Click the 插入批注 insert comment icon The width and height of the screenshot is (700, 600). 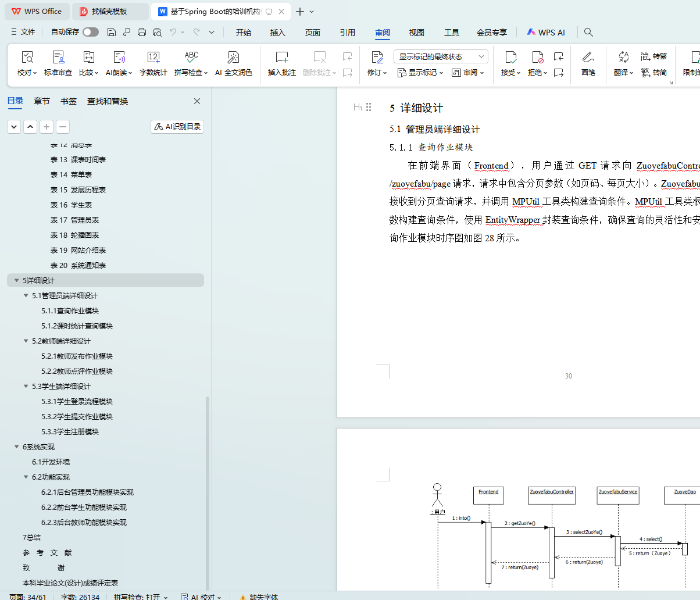tap(281, 58)
